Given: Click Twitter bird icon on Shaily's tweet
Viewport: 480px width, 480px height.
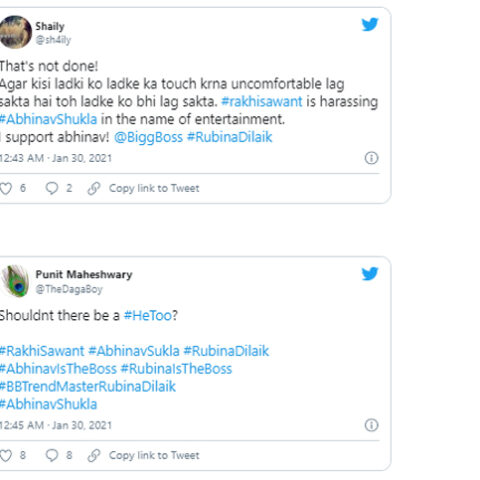Looking at the screenshot, I should [x=370, y=24].
